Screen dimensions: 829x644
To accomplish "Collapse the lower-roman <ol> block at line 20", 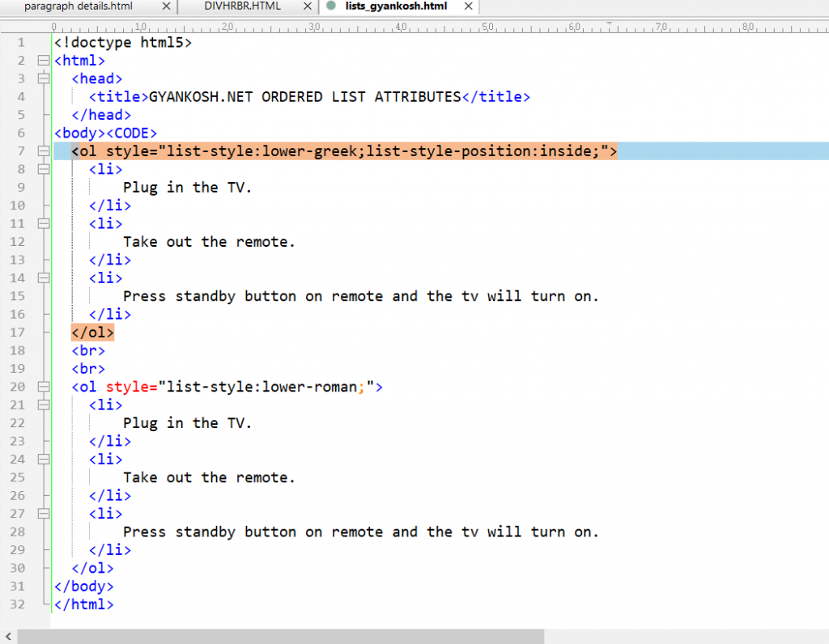I will 44,387.
